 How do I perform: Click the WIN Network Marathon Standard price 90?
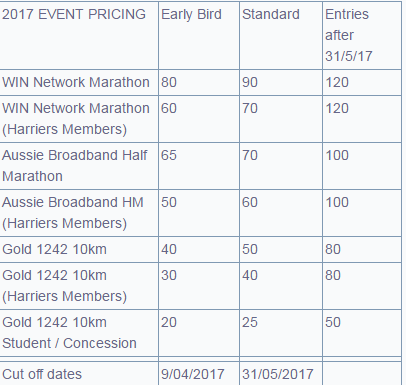(x=250, y=82)
